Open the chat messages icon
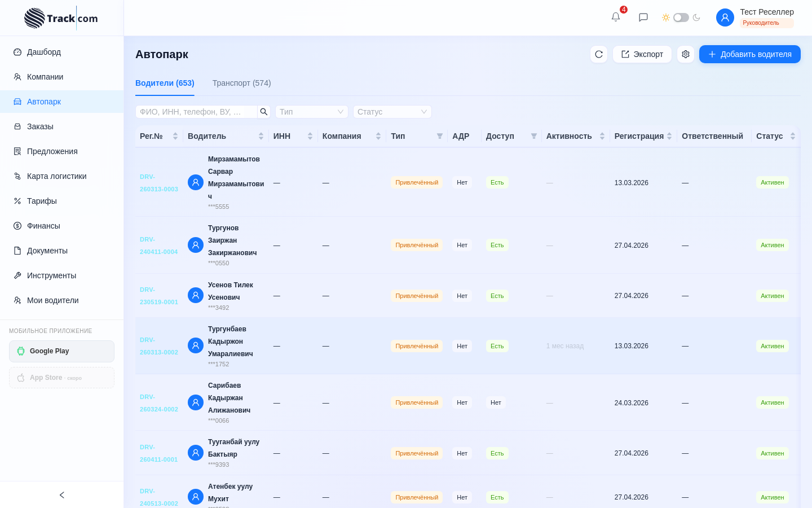This screenshot has height=508, width=812. (x=643, y=17)
